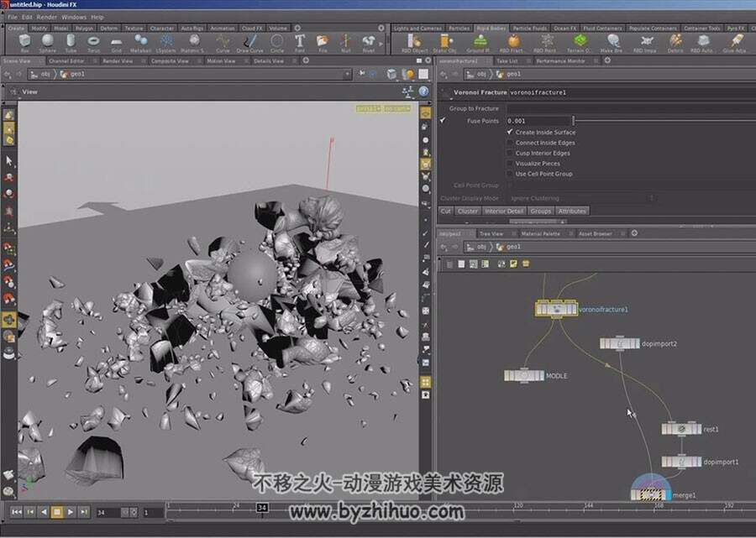Select the Circle shelf tool
The image size is (756, 538).
pos(276,43)
